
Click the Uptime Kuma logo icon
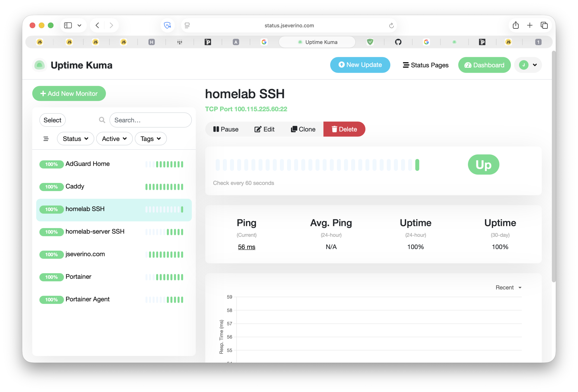click(39, 65)
